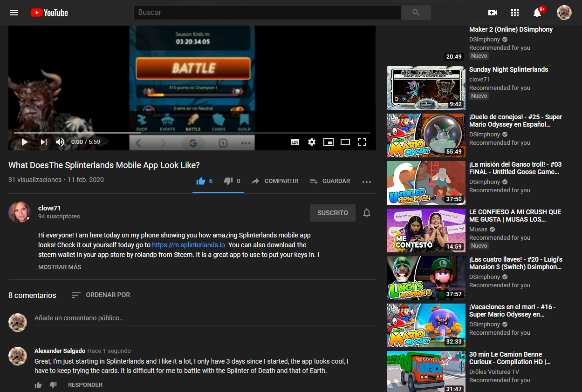This screenshot has width=582, height=392.
Task: Open the YouTube apps grid
Action: coord(515,13)
